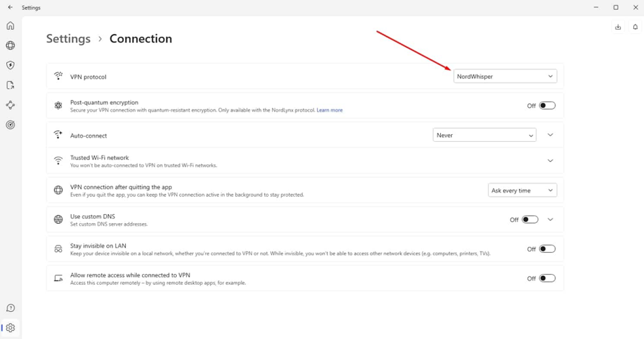Turn on Stay invisible on LAN
This screenshot has width=644, height=339.
click(546, 249)
